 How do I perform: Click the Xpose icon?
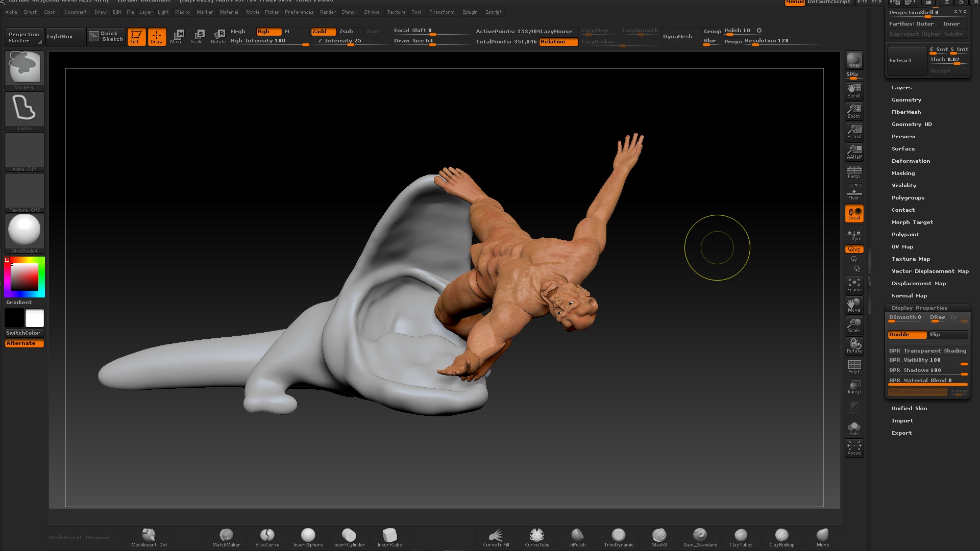(x=854, y=448)
